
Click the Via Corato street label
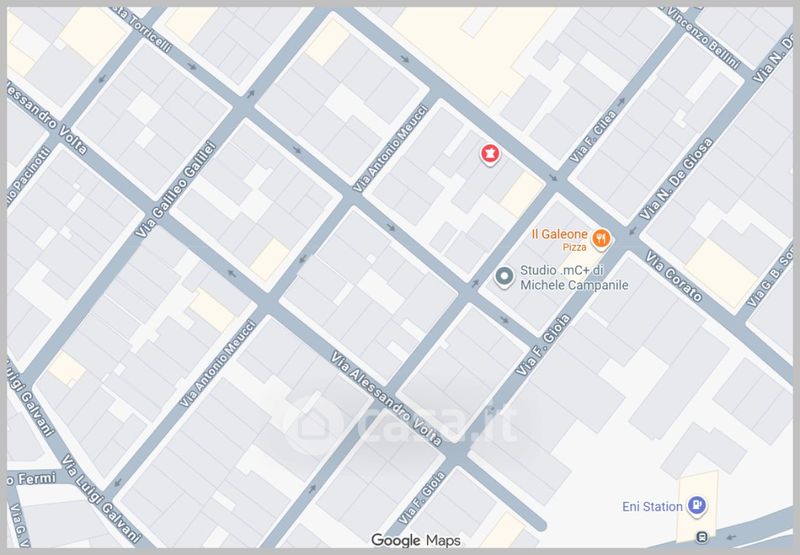(673, 276)
